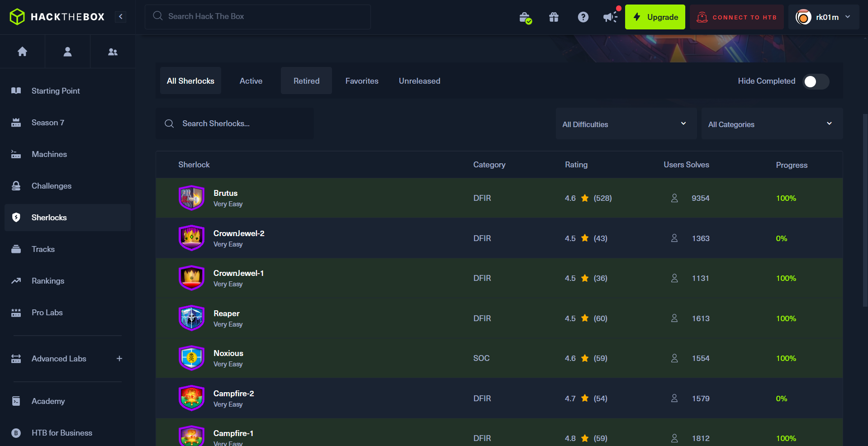Click the Category column header
The height and width of the screenshot is (446, 868).
click(x=489, y=165)
